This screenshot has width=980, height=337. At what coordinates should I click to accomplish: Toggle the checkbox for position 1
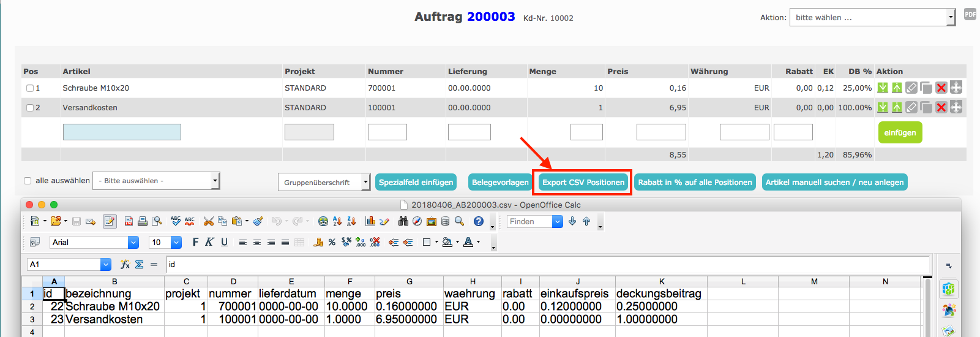30,88
